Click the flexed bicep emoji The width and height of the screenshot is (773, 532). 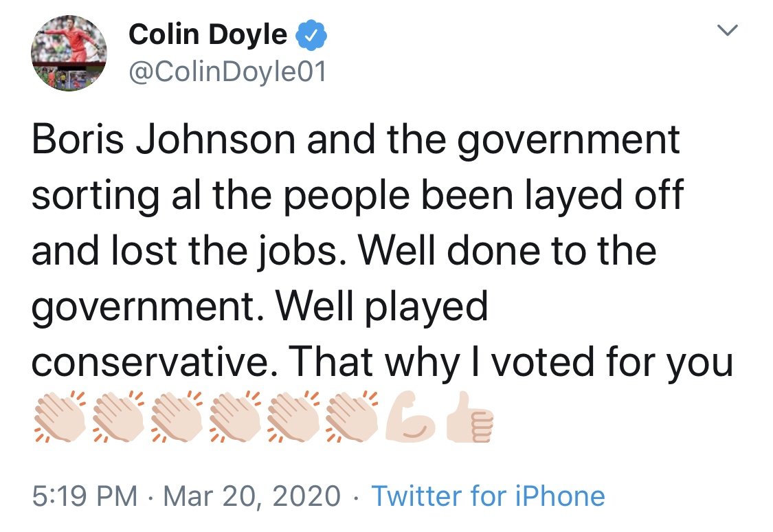click(411, 417)
